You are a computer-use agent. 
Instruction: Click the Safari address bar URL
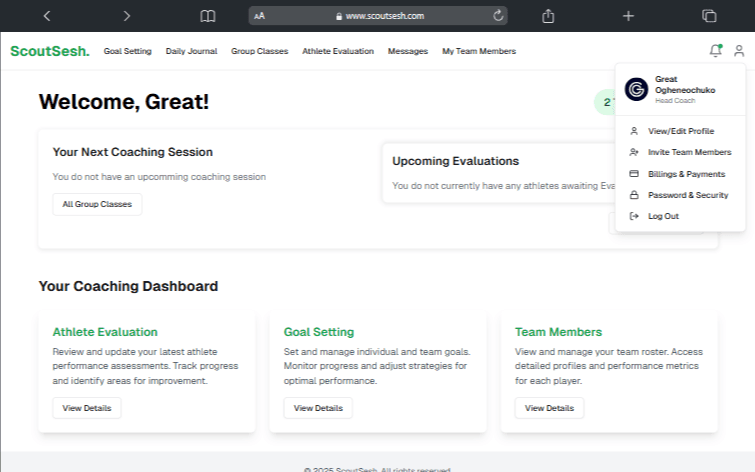pyautogui.click(x=378, y=16)
